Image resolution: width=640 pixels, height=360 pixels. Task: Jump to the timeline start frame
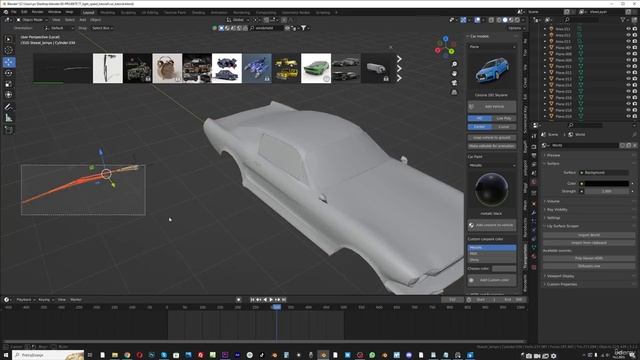(252, 300)
